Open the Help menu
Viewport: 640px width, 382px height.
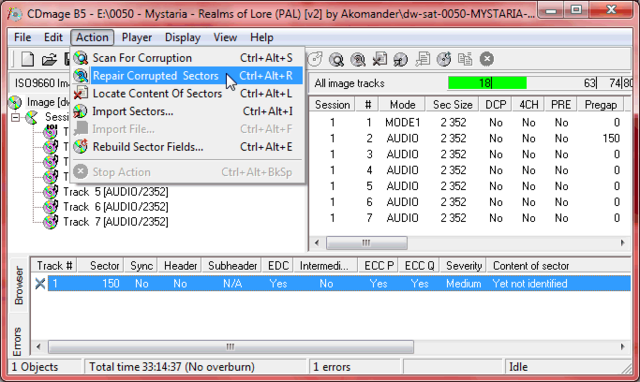click(262, 38)
